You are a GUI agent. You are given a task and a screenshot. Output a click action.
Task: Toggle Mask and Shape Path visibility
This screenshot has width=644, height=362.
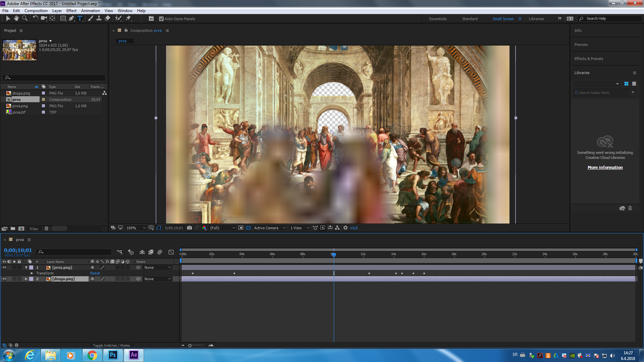[159, 228]
